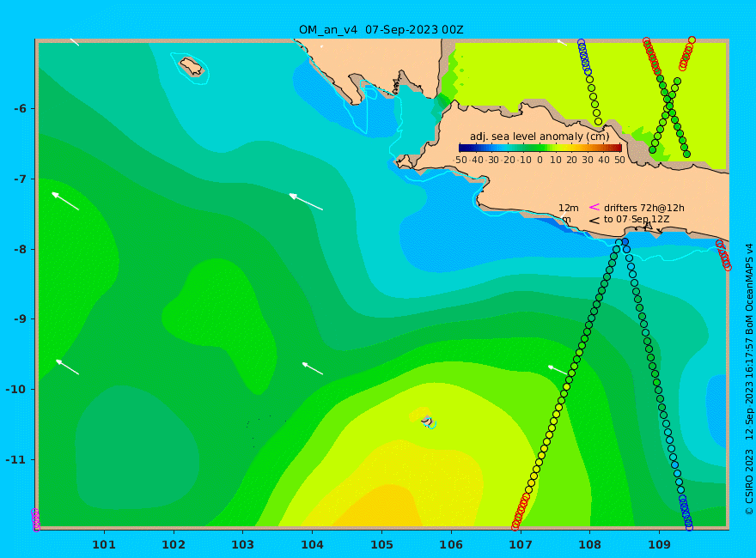Click the -6 latitude axis label
This screenshot has height=558, width=756.
pos(20,108)
